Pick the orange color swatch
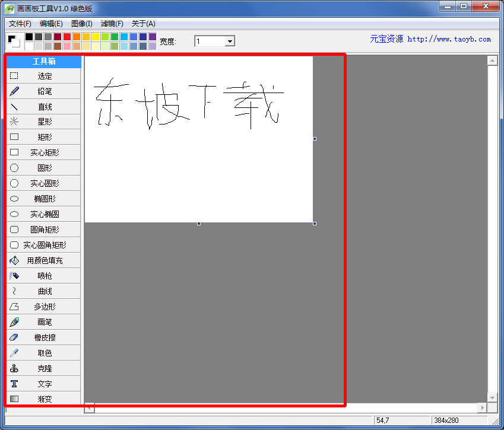 pyautogui.click(x=77, y=37)
